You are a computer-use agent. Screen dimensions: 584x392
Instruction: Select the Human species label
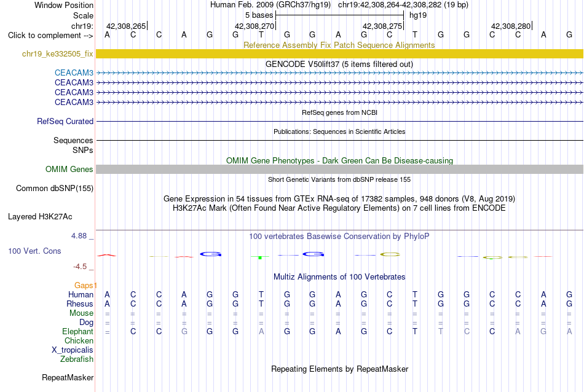81,295
